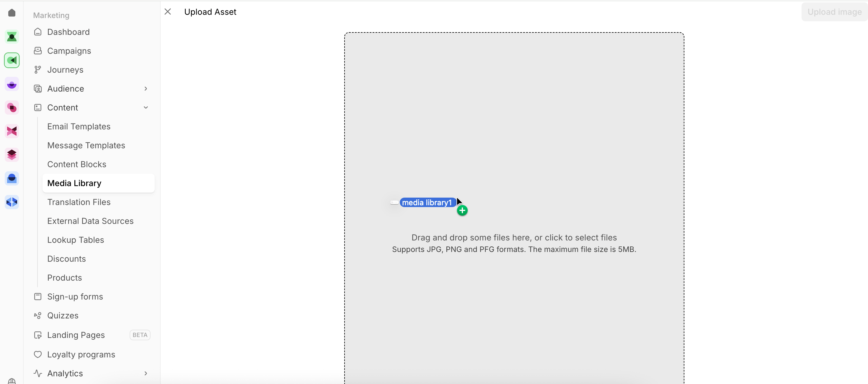Click the home icon in left rail
868x384 pixels.
point(12,13)
